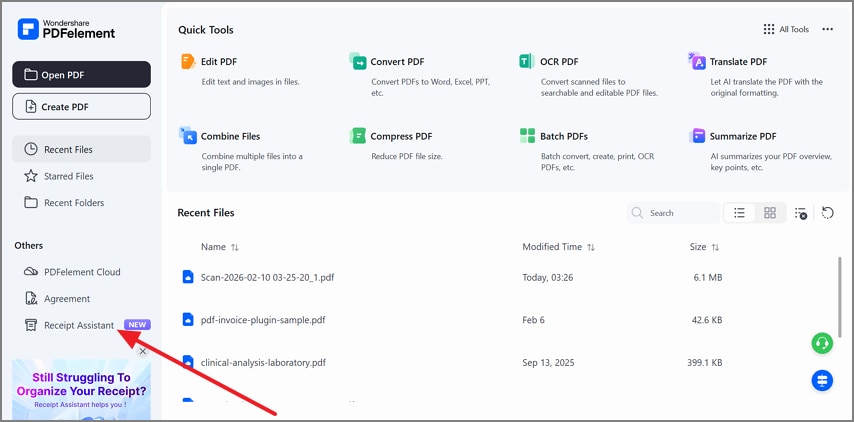This screenshot has height=422, width=854.
Task: Launch the Batch PDFs tool
Action: pos(564,136)
